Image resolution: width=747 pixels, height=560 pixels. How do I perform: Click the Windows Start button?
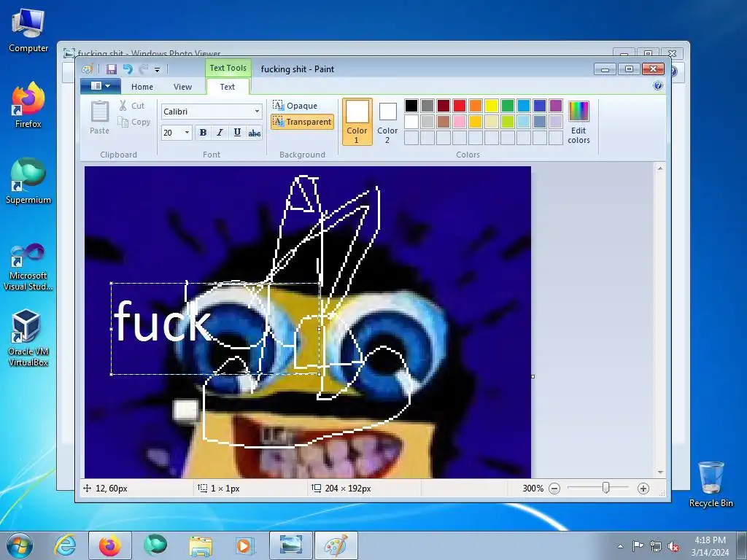pyautogui.click(x=20, y=545)
